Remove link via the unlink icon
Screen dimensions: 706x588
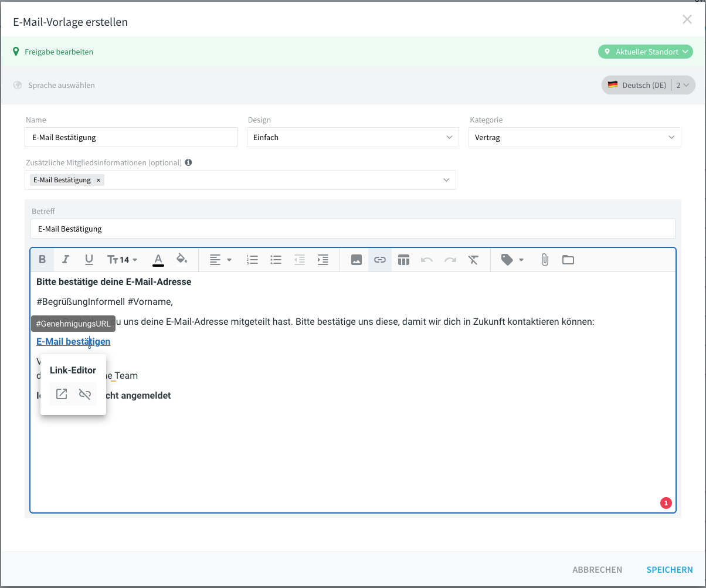[x=85, y=394]
